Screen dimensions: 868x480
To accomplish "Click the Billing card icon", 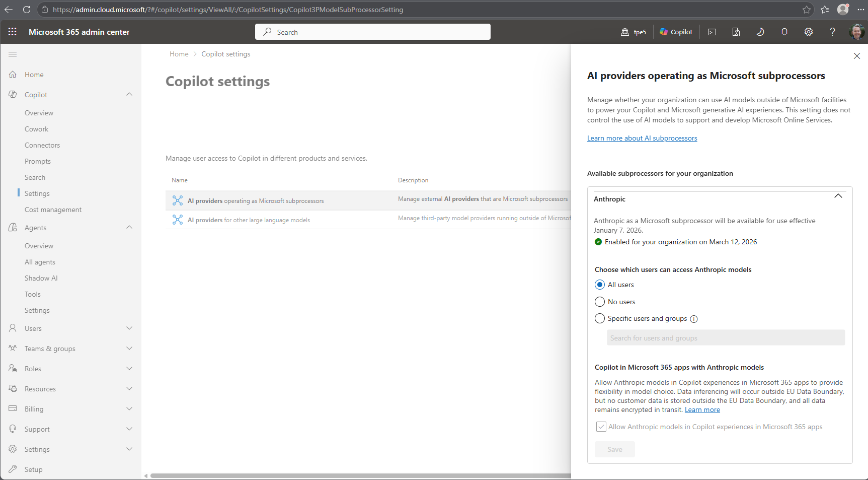I will tap(13, 408).
